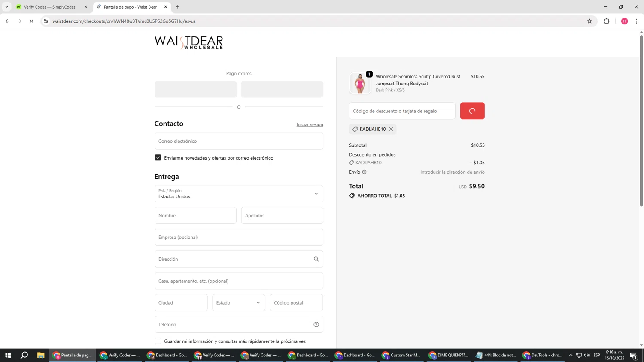Image resolution: width=644 pixels, height=362 pixels.
Task: Click the ESP language indicator
Action: (597, 355)
